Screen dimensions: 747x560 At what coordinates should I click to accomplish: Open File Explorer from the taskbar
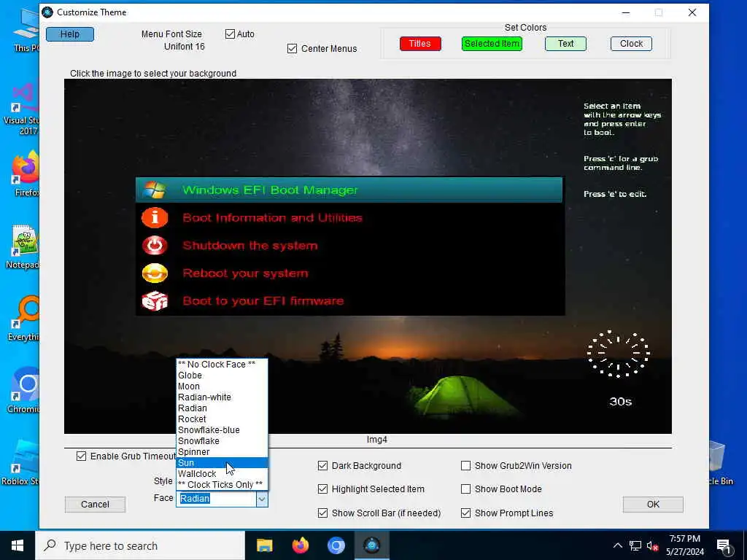tap(264, 545)
